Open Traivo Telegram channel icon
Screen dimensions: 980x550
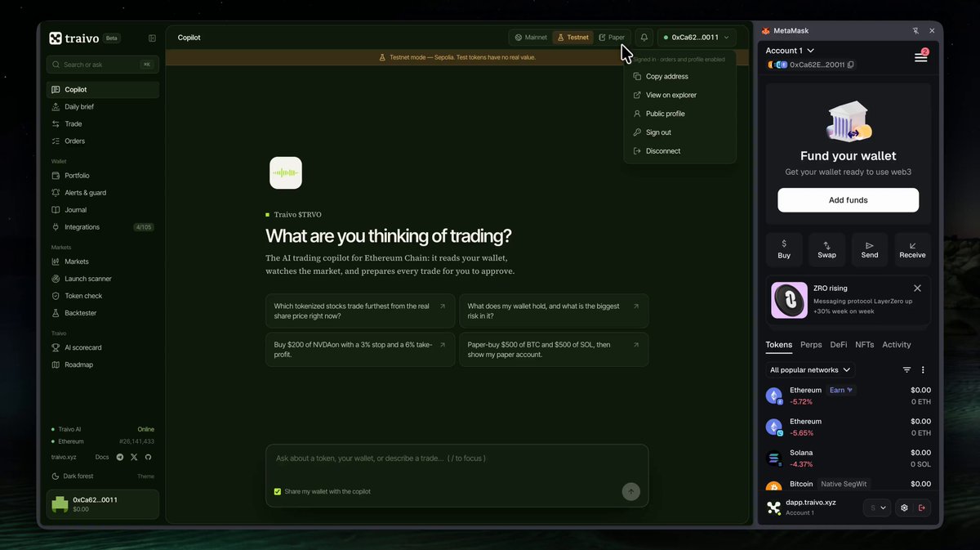coord(120,457)
